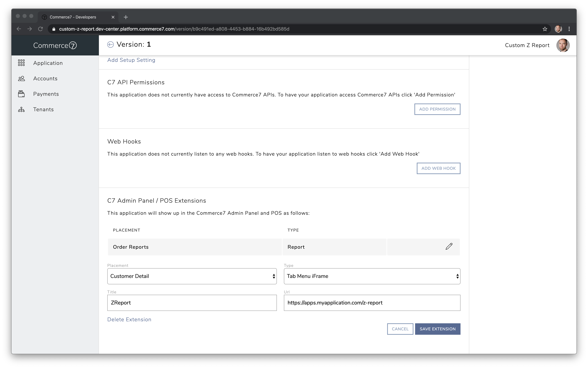Open the Chrome three-dot menu
This screenshot has width=588, height=368.
click(569, 29)
